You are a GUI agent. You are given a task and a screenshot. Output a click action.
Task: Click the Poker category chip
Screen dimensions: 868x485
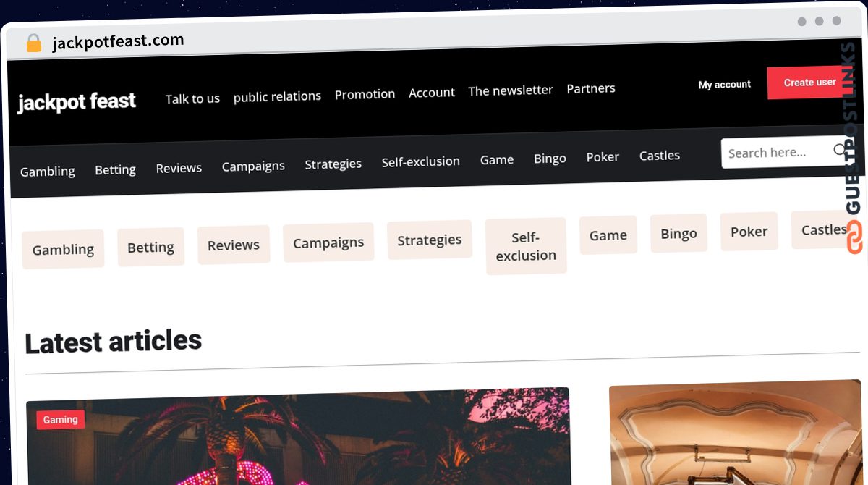pos(749,232)
